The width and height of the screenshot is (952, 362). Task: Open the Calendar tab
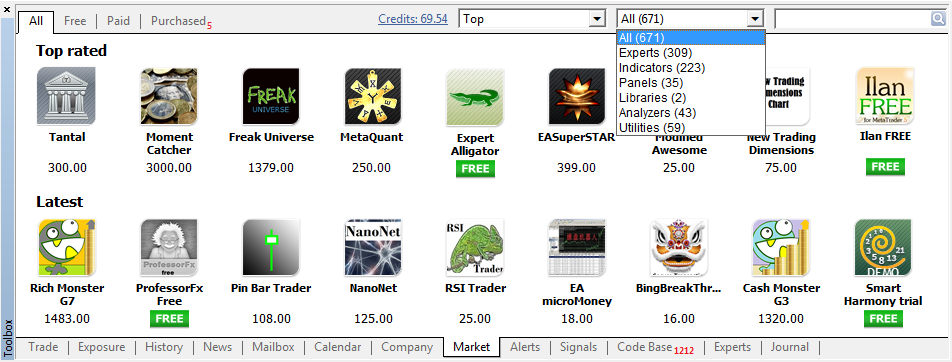point(338,347)
